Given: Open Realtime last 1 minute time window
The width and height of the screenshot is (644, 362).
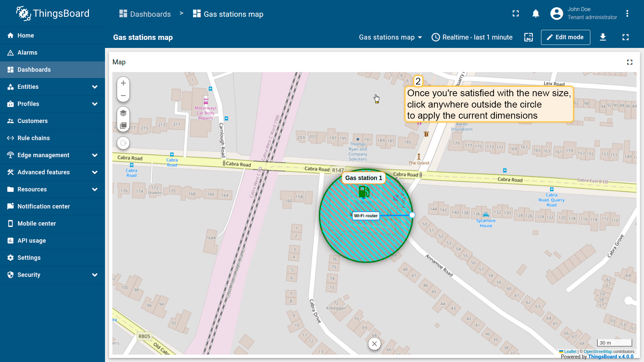Looking at the screenshot, I should tap(472, 37).
